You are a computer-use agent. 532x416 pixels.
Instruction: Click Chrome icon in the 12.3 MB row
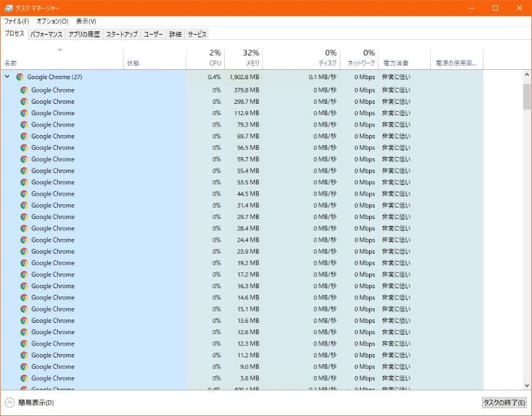[24, 343]
